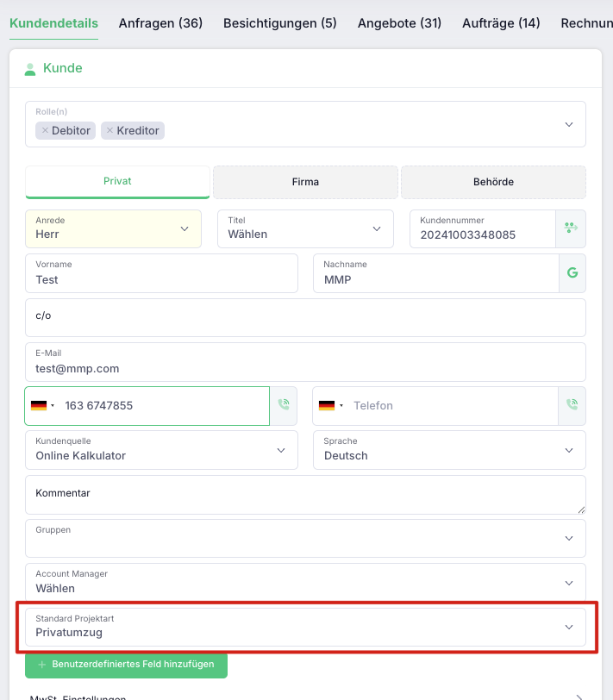Switch to the Anfragen (36) tab
Image resolution: width=613 pixels, height=700 pixels.
(x=160, y=23)
